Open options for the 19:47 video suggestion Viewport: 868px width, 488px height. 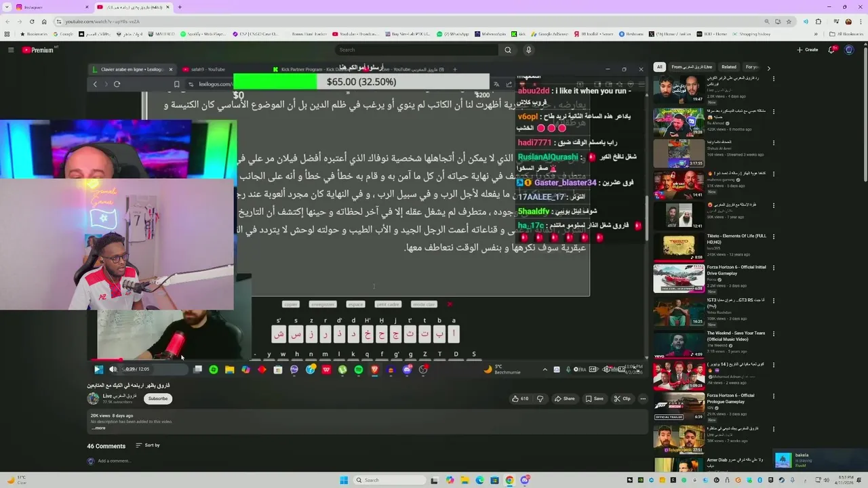[x=773, y=79]
